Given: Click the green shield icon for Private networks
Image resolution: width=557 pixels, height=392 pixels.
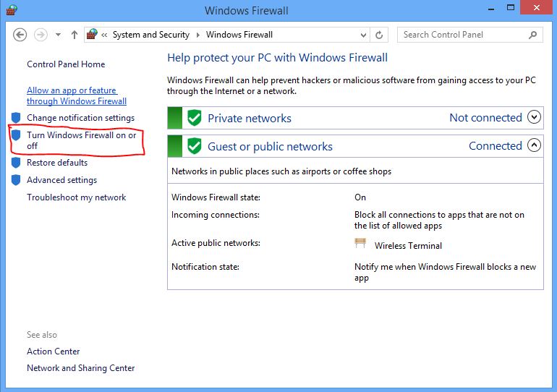Looking at the screenshot, I should [x=195, y=118].
